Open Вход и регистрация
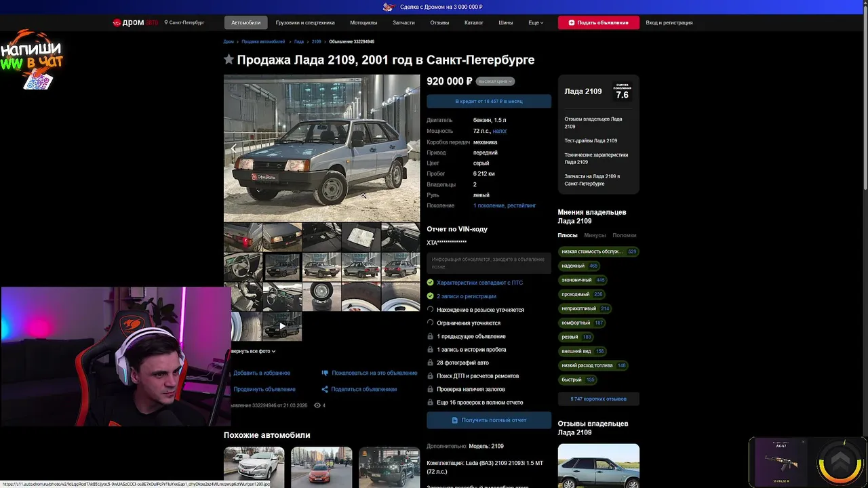 coord(669,22)
